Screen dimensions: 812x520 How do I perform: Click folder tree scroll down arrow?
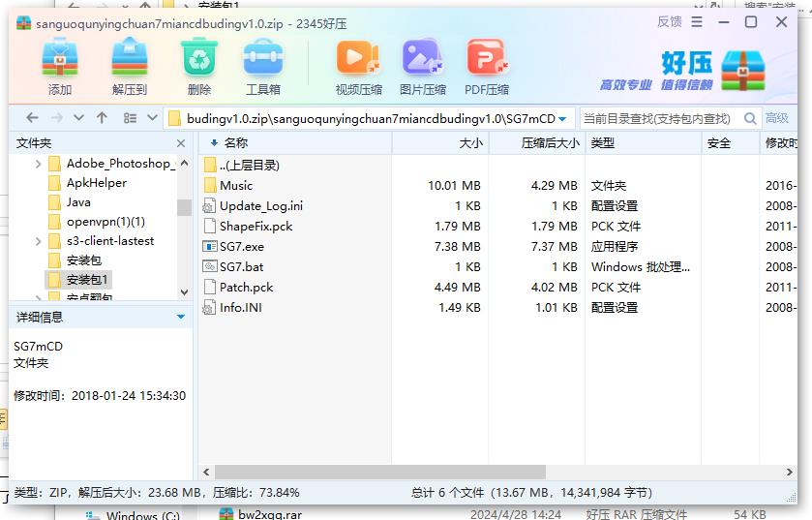[184, 292]
